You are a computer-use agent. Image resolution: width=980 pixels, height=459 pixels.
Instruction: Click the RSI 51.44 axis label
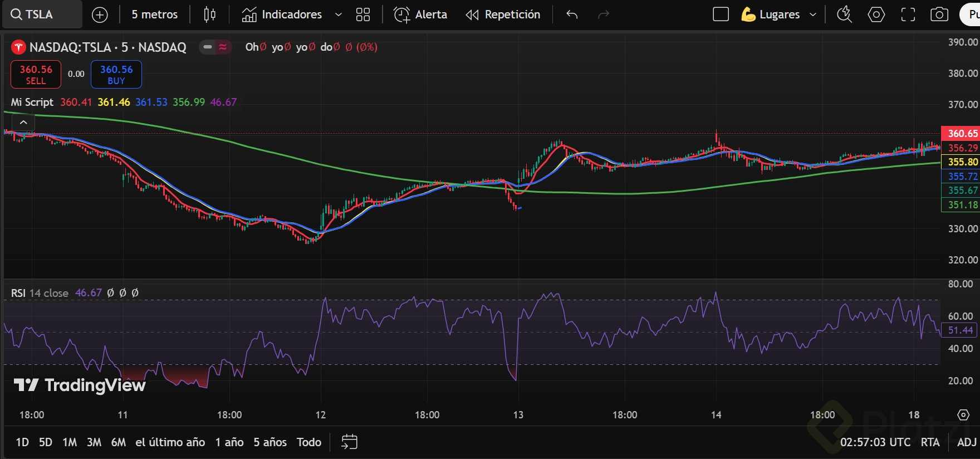960,330
